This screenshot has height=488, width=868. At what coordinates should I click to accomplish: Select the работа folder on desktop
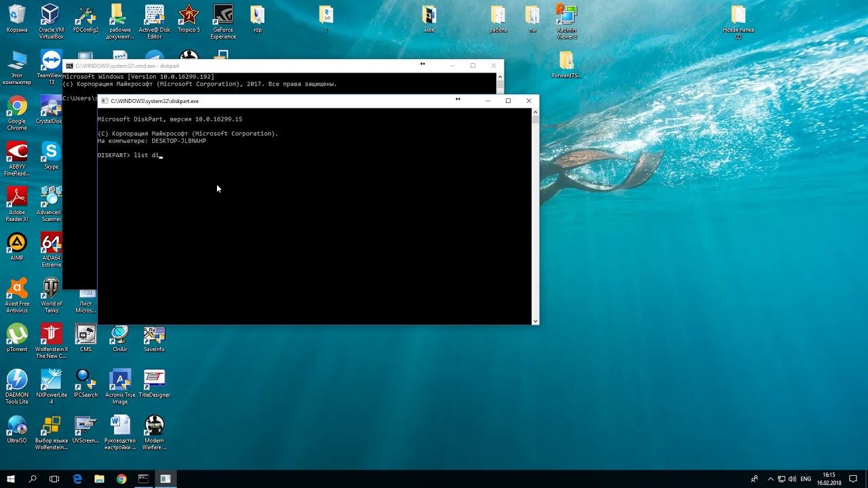(x=498, y=19)
